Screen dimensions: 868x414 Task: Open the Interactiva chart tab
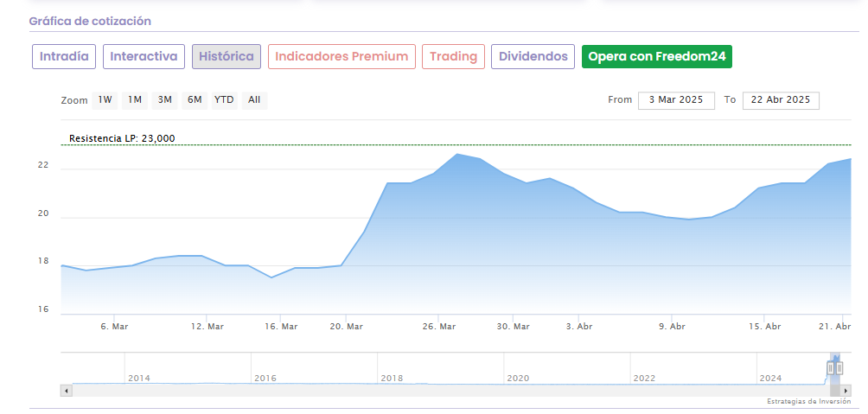[x=144, y=57]
